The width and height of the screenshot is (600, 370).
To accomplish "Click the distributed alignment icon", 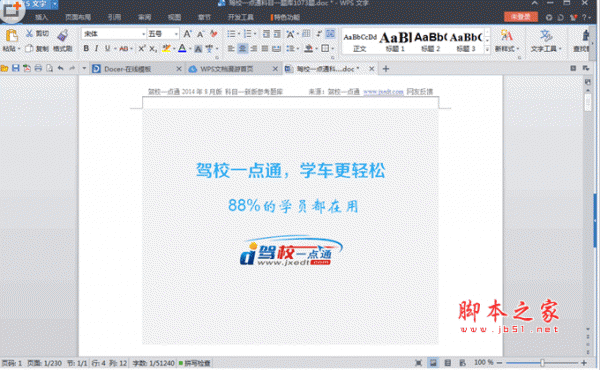I will pos(276,49).
